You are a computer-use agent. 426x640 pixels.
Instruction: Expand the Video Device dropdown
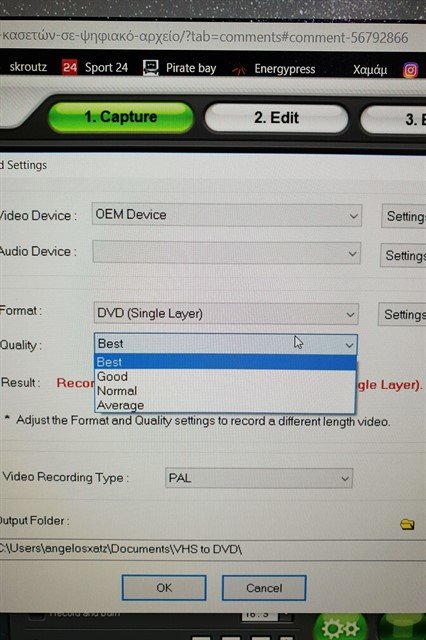pyautogui.click(x=227, y=215)
